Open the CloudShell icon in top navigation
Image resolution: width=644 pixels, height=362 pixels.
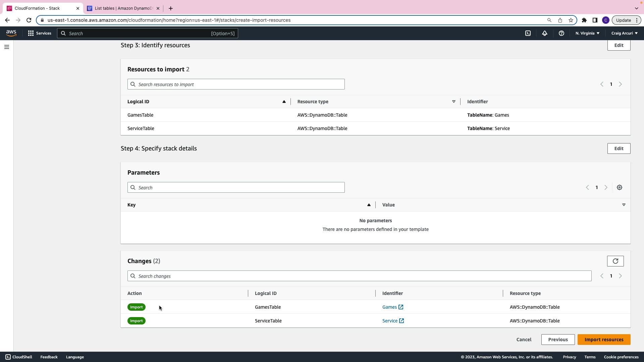pos(528,33)
